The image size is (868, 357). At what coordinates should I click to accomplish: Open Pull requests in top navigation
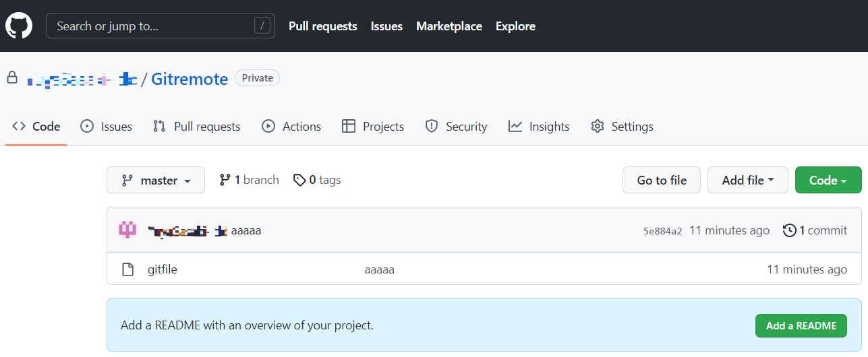coord(323,26)
